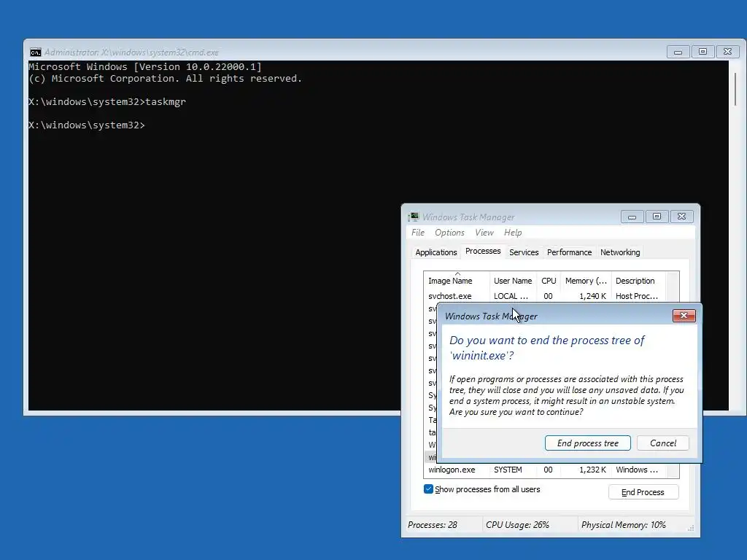The width and height of the screenshot is (747, 560).
Task: Click the 1,240 K memory value
Action: 592,296
